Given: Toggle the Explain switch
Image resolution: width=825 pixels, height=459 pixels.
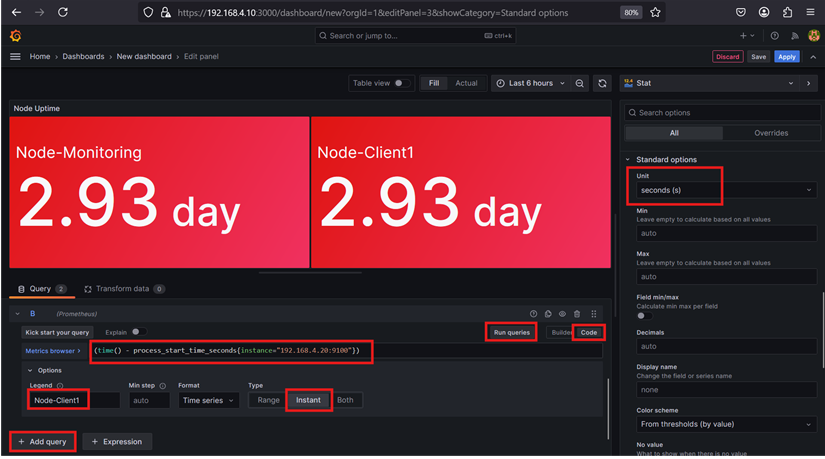Looking at the screenshot, I should 138,332.
